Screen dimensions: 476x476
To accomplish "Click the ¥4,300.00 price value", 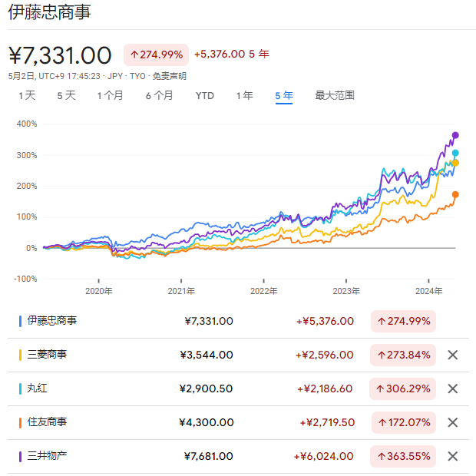I will [x=207, y=422].
